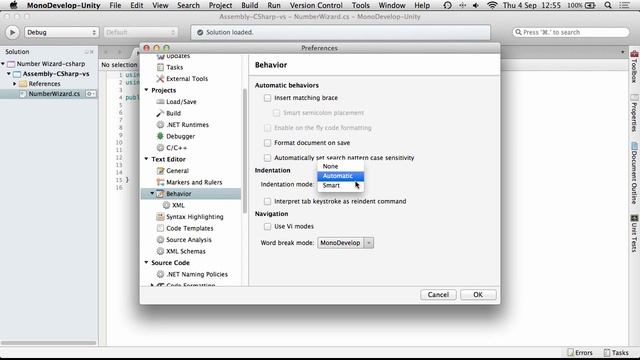
Task: Select Number Wizard-csharp solution node
Action: pyautogui.click(x=51, y=64)
